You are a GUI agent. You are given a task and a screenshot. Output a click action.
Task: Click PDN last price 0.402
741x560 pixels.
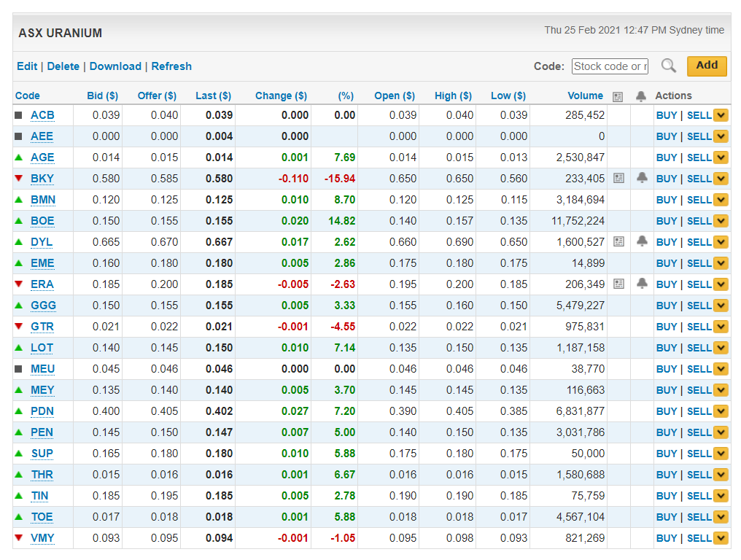(x=220, y=411)
